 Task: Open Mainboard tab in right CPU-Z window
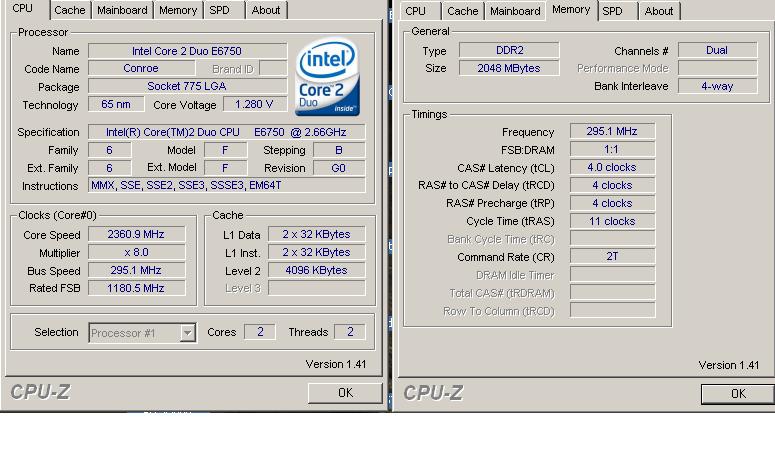(x=515, y=11)
